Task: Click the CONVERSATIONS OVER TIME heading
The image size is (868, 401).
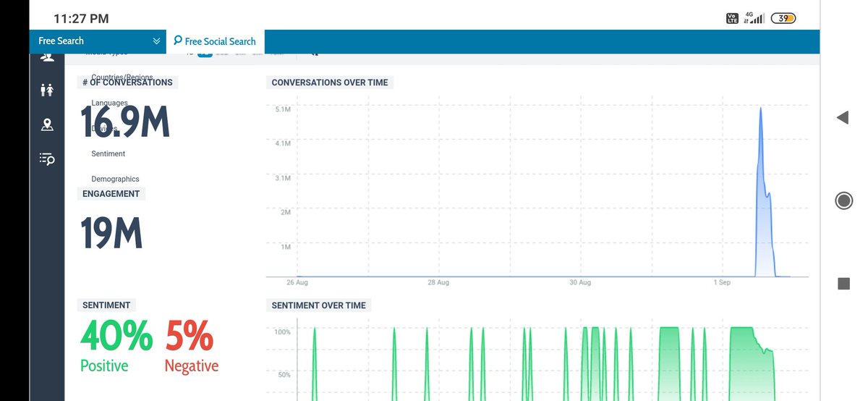Action: click(330, 83)
